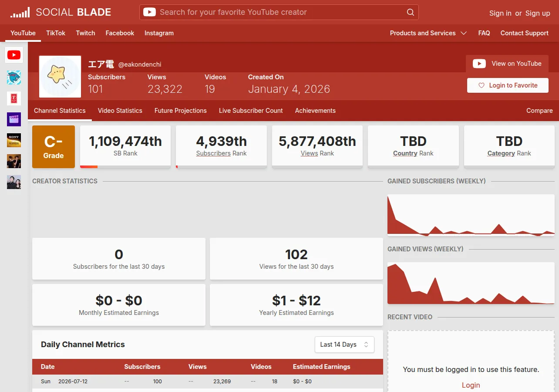Click the Login to Favorite button

[508, 85]
